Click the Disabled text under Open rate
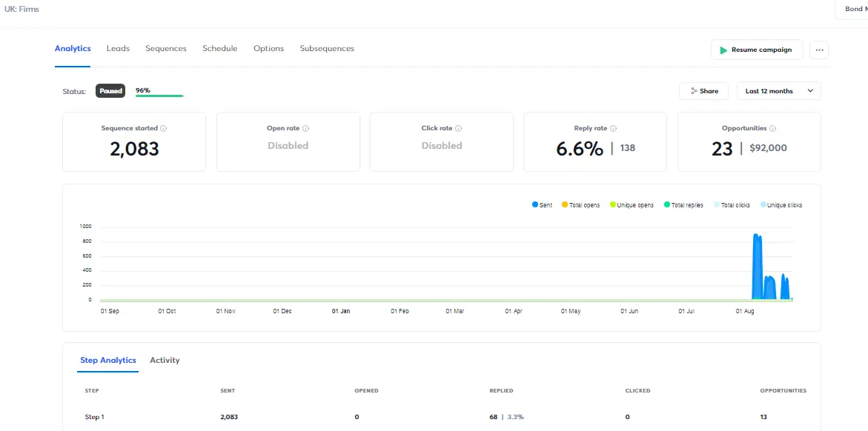The image size is (868, 431). coord(288,146)
